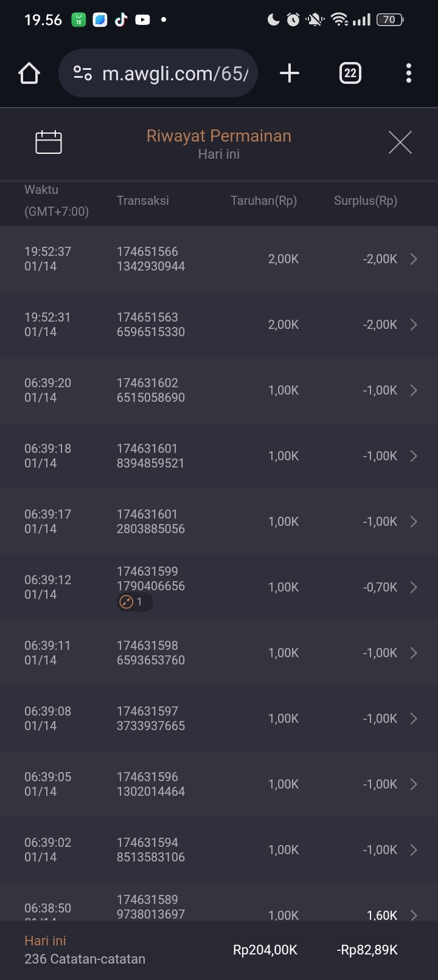Expand the -0,70K surplus row chevron
This screenshot has height=980, width=438.
point(414,587)
